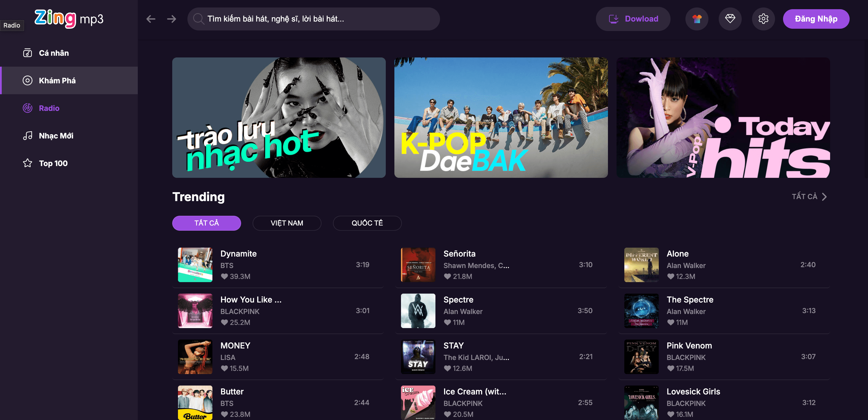Click the heart icon under MONEY

pos(224,368)
